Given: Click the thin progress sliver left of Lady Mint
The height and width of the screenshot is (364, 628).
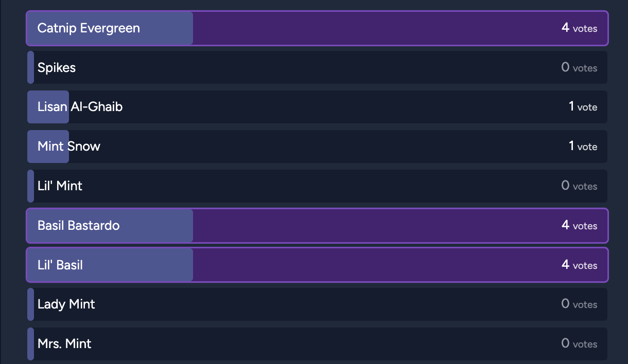Looking at the screenshot, I should tap(30, 304).
